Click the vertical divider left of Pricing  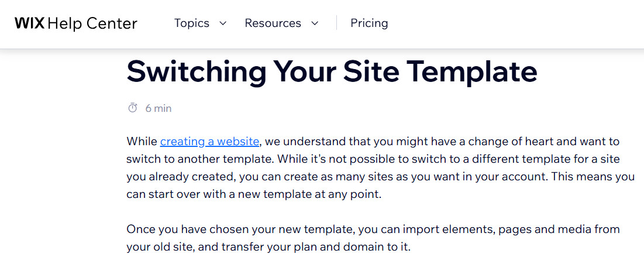pyautogui.click(x=337, y=23)
